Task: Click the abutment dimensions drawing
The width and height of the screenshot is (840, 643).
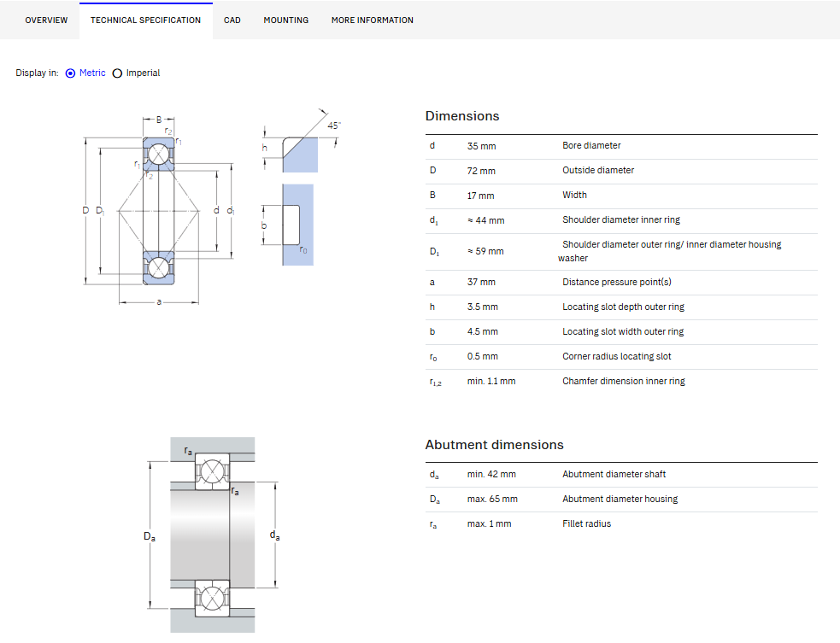Action: click(x=213, y=535)
